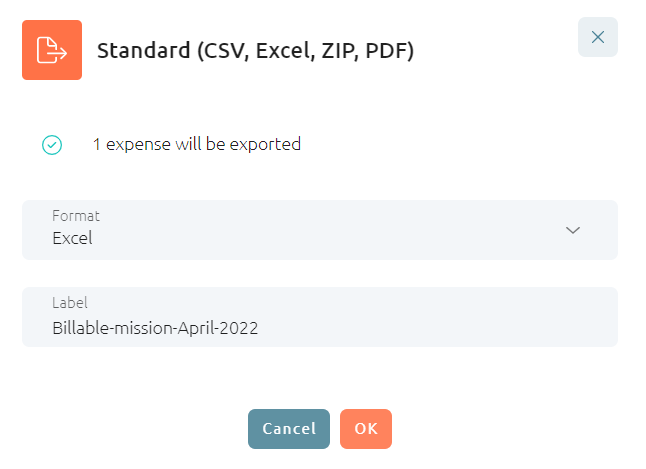
Task: Click the Billable-mission-April-2022 text
Action: (x=155, y=328)
